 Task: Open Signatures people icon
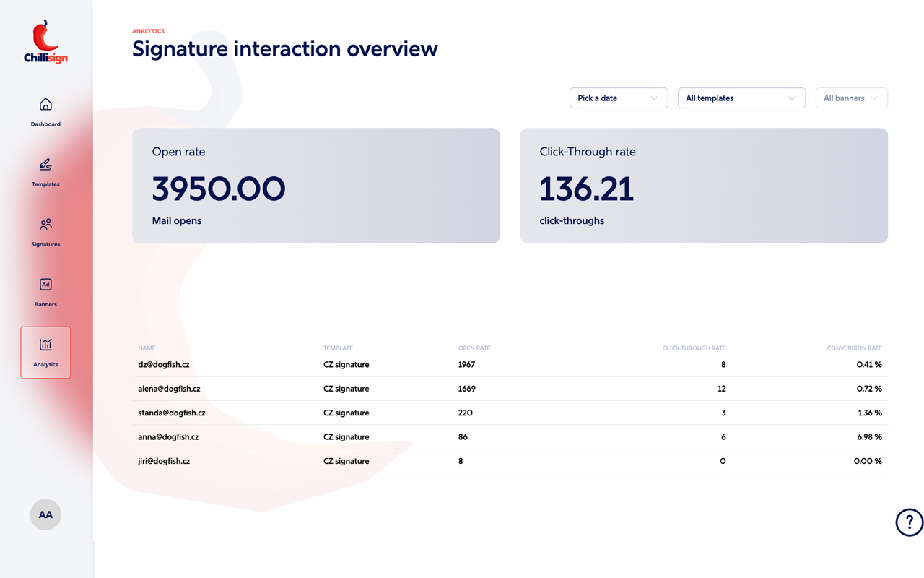(45, 225)
